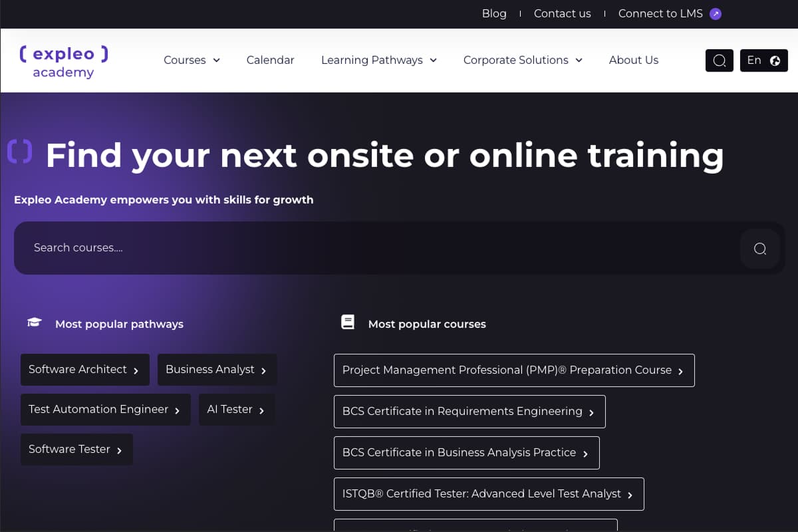Expand the Courses dropdown menu
Viewport: 798px width, 532px height.
192,60
